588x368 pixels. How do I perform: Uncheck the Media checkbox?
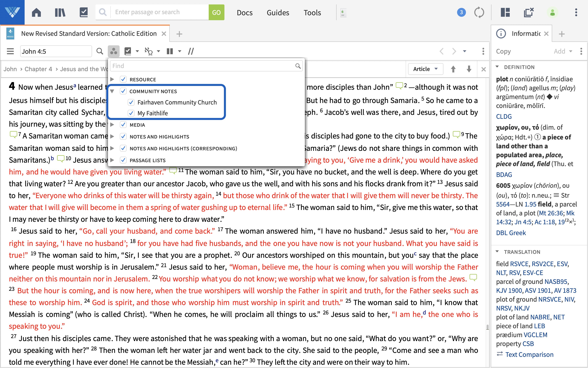click(x=123, y=125)
